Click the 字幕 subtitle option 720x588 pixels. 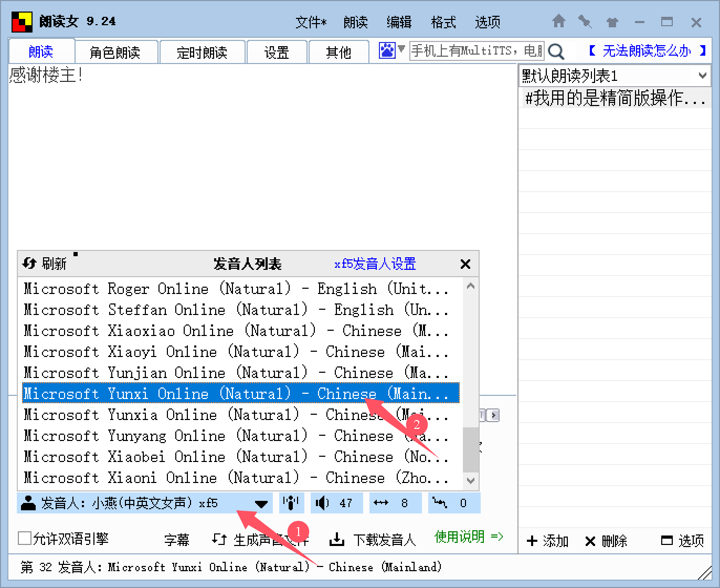tap(177, 540)
